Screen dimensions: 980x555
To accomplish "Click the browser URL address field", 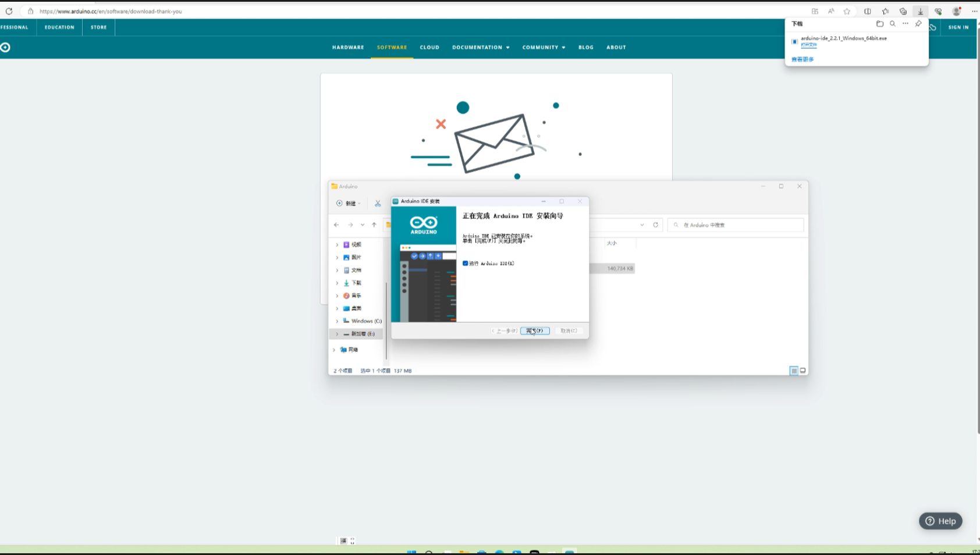I will pos(111,11).
